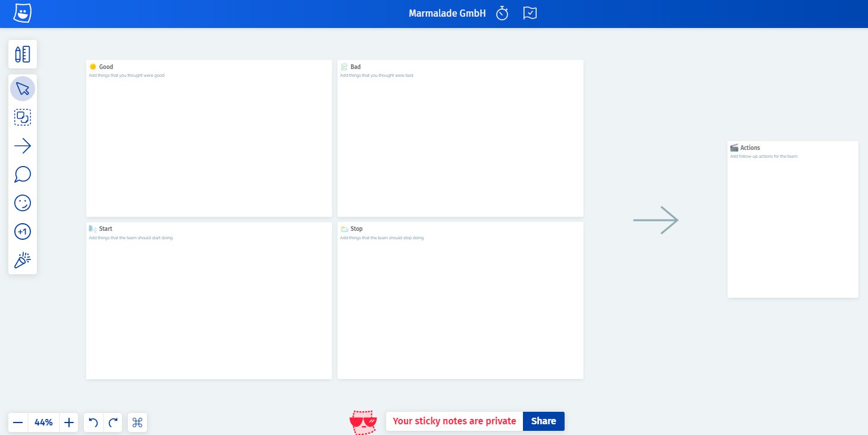Trigger the party popper confetti tool

[23, 260]
